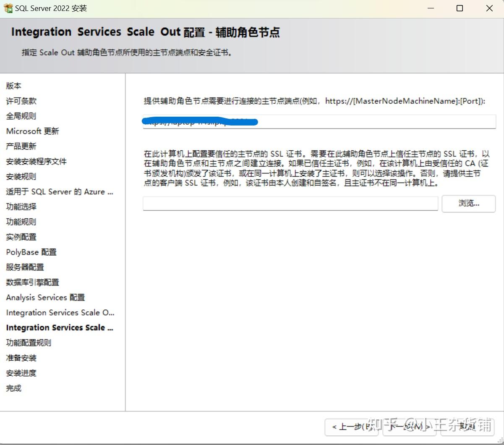Click the 浏览 button for SSL certificate

pos(468,203)
